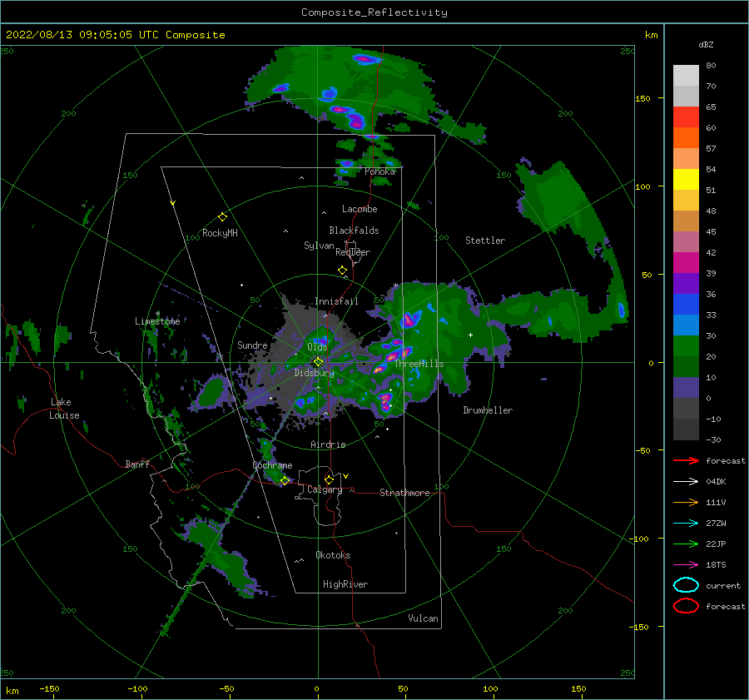Click the Ponoka label
This screenshot has width=749, height=700.
379,171
